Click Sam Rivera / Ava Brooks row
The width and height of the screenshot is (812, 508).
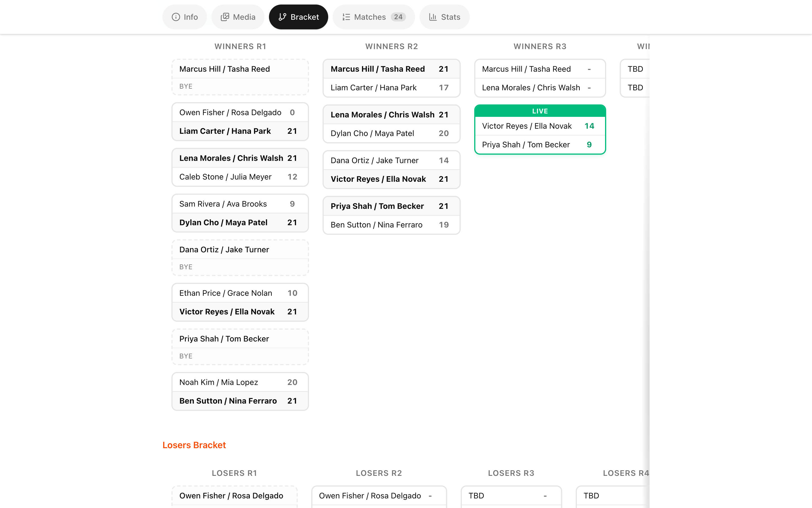pyautogui.click(x=240, y=204)
